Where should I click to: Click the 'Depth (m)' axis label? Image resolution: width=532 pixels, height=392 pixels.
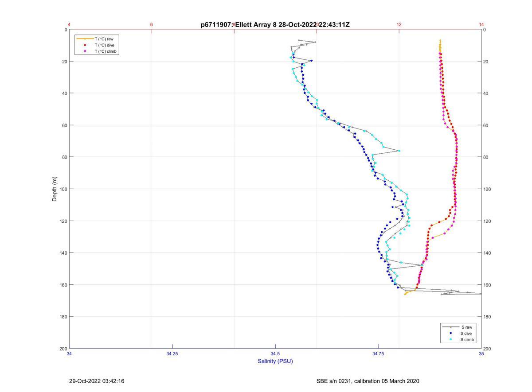[x=55, y=189]
